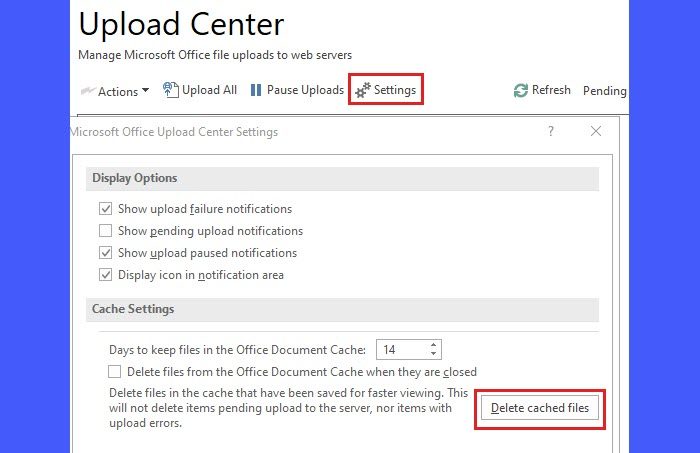Click the Settings gear icon
Viewport: 700px width, 453px height.
tap(363, 90)
